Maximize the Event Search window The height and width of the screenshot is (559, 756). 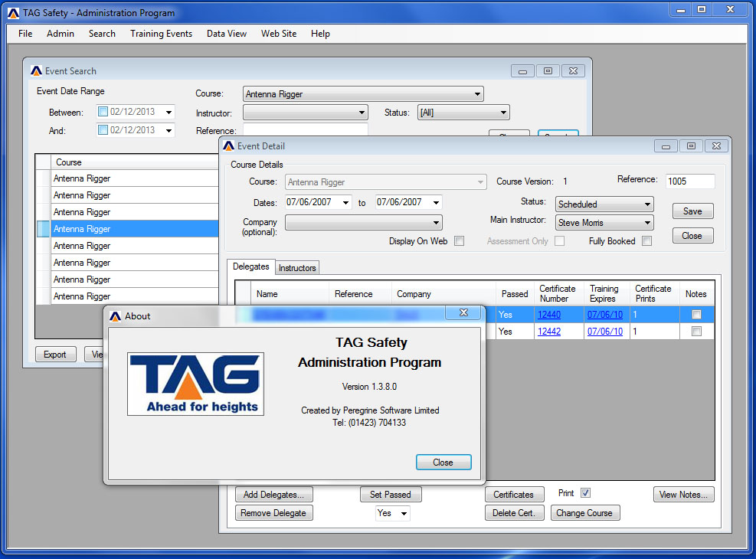pyautogui.click(x=548, y=71)
